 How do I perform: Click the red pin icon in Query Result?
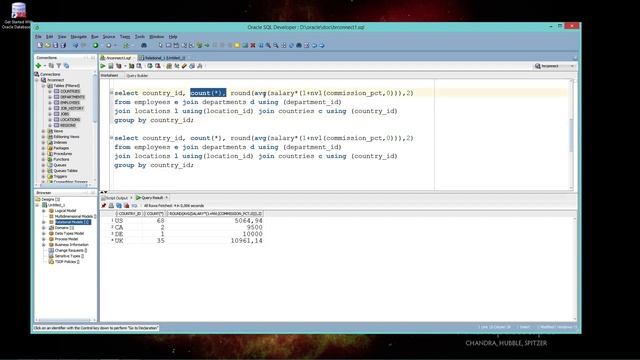click(x=104, y=206)
